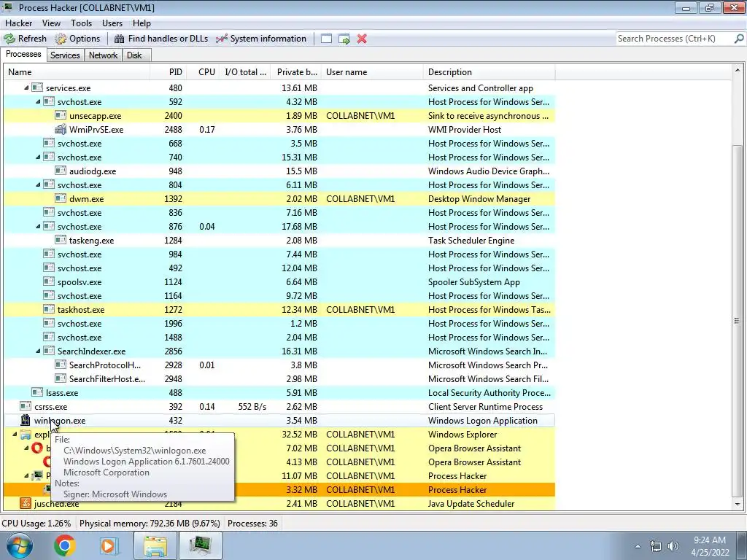
Task: Sort by I/O total column header
Action: (245, 72)
